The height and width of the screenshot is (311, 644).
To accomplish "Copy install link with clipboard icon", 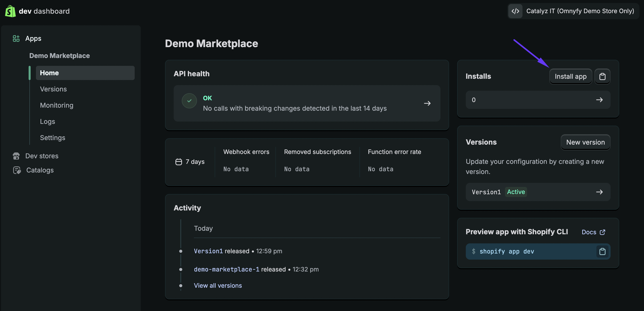I will click(x=602, y=76).
